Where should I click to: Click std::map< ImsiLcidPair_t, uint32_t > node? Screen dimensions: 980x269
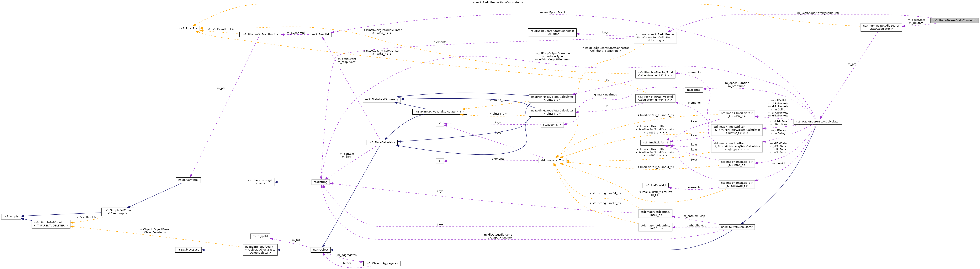[x=737, y=115]
